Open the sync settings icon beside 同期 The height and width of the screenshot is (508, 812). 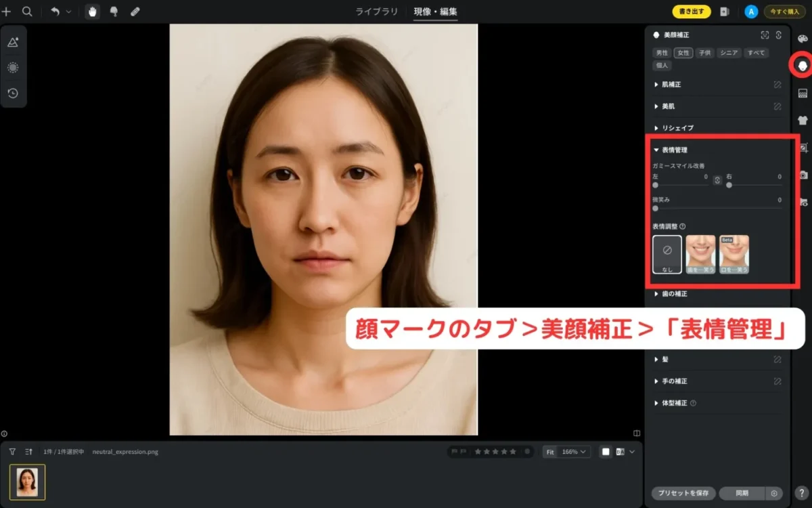tap(774, 493)
